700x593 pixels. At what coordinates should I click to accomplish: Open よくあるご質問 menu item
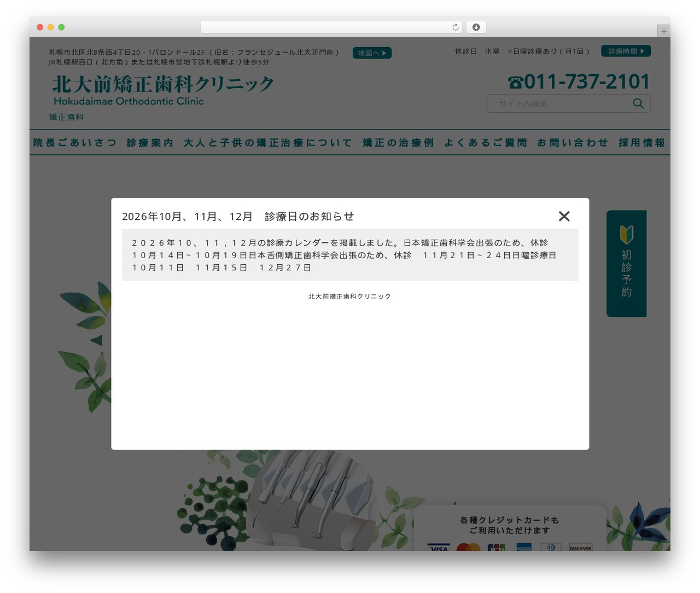486,143
